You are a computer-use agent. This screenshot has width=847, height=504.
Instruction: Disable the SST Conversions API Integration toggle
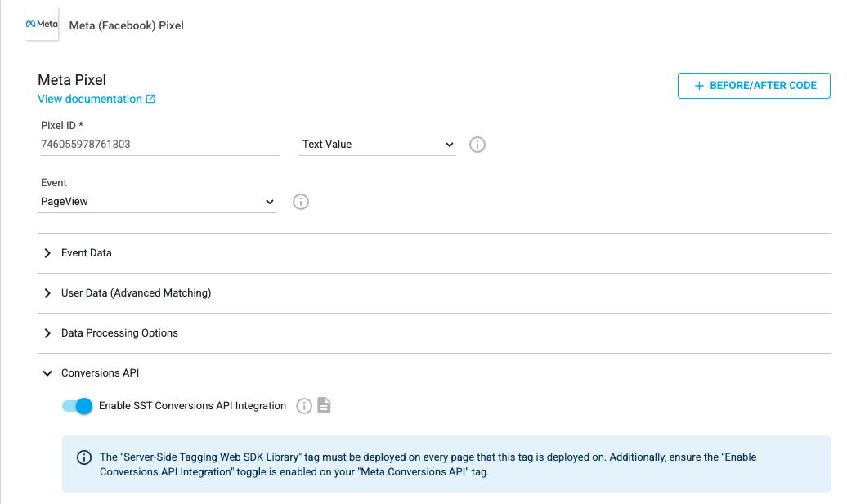78,406
